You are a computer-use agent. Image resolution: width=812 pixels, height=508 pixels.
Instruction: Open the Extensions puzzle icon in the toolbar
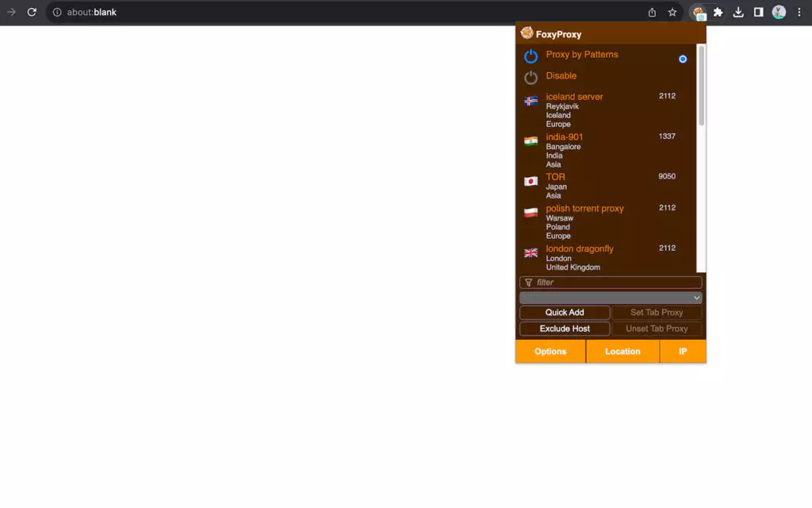click(x=718, y=12)
